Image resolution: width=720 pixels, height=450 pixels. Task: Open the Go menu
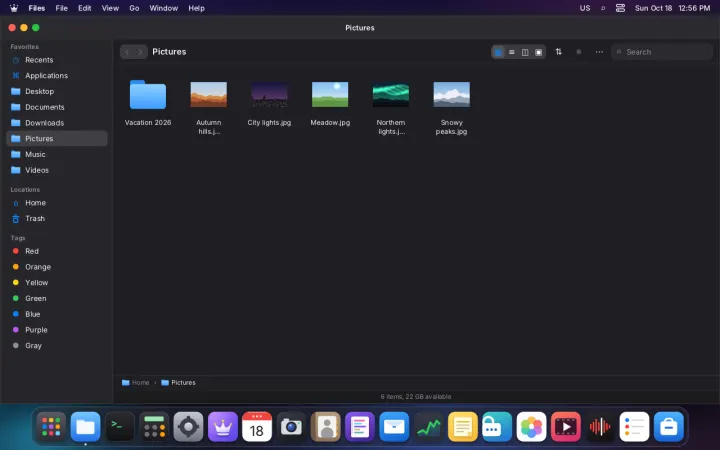click(134, 8)
